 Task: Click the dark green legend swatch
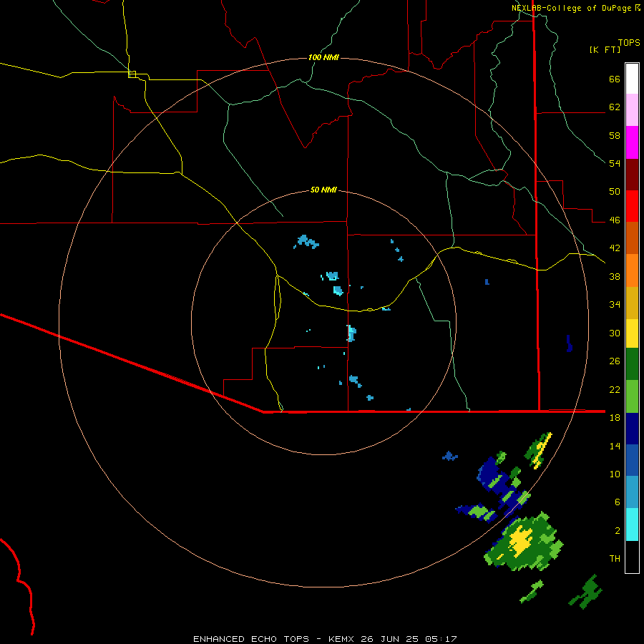pos(632,364)
